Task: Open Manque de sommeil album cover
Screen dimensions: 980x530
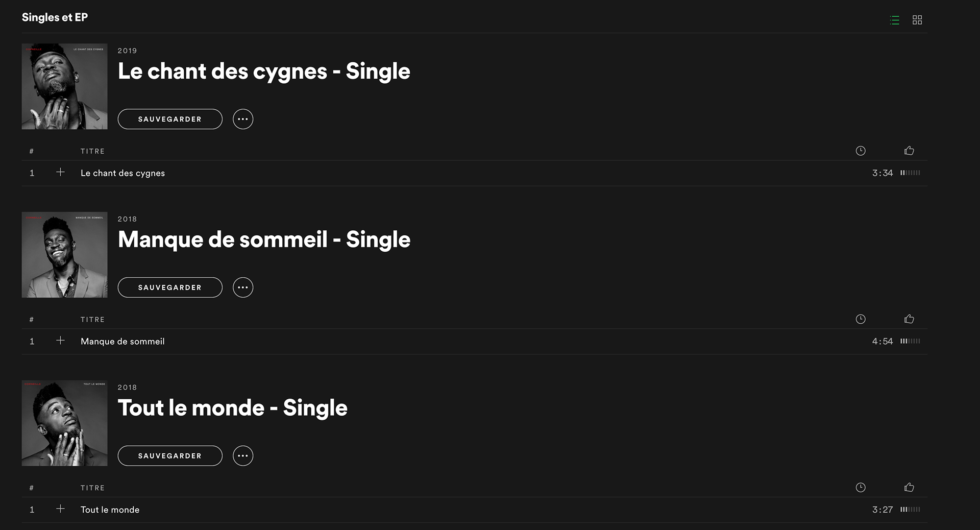Action: pos(64,255)
